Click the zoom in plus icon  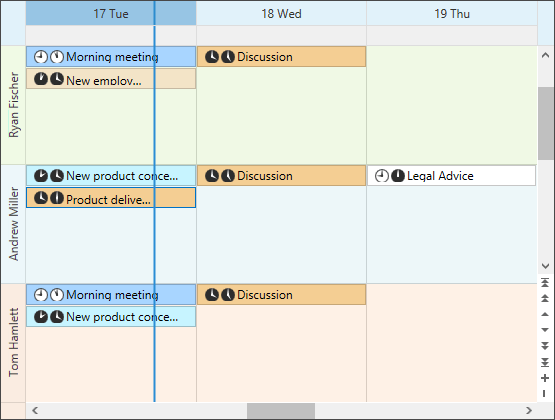coord(545,378)
